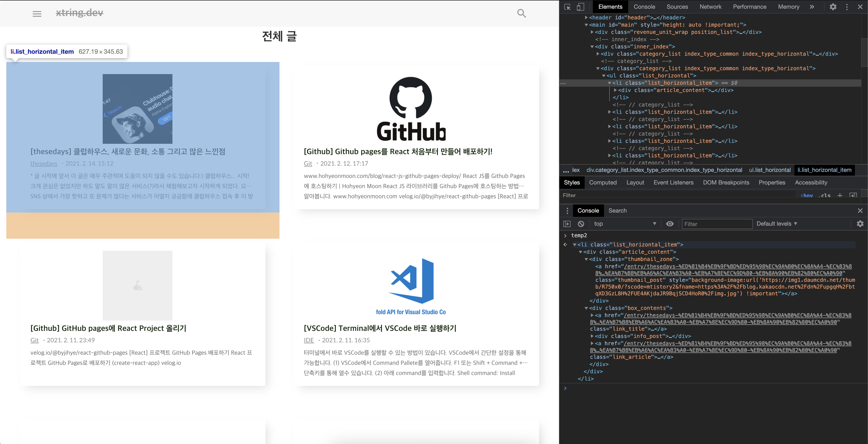Open the DevTools three-dot options menu
868x444 pixels.
pos(847,7)
